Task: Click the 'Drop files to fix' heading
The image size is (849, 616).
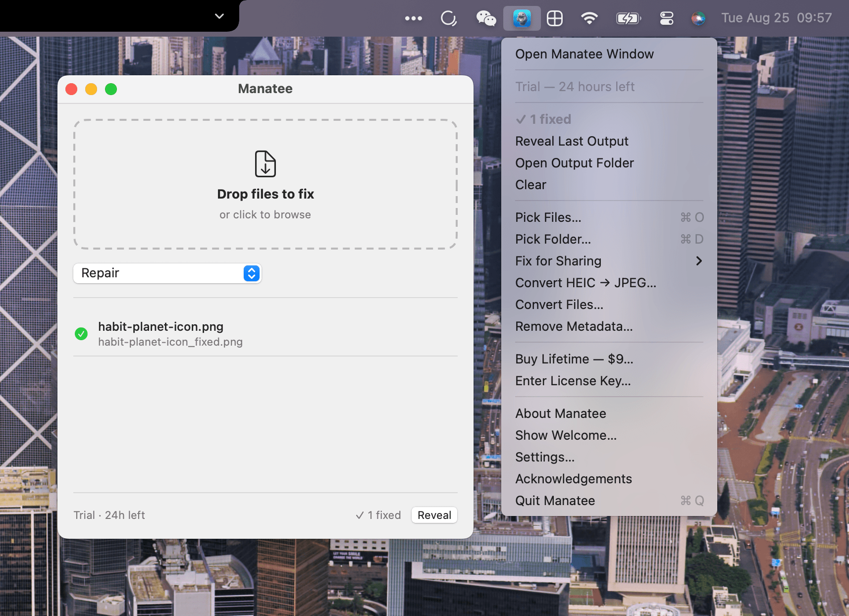Action: tap(265, 194)
